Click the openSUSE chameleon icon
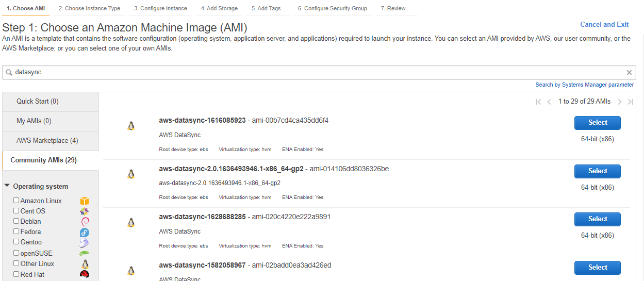The image size is (644, 281). coord(85,253)
